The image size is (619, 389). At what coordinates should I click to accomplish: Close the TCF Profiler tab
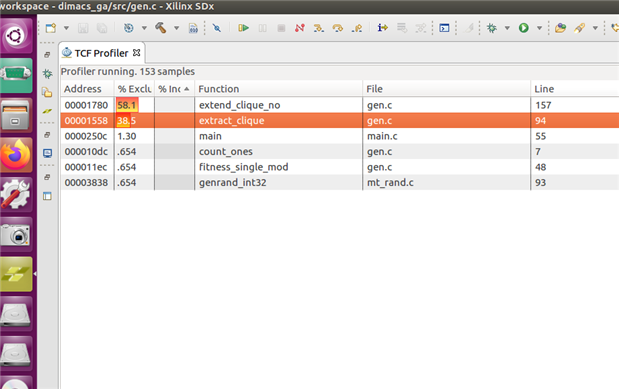click(137, 53)
